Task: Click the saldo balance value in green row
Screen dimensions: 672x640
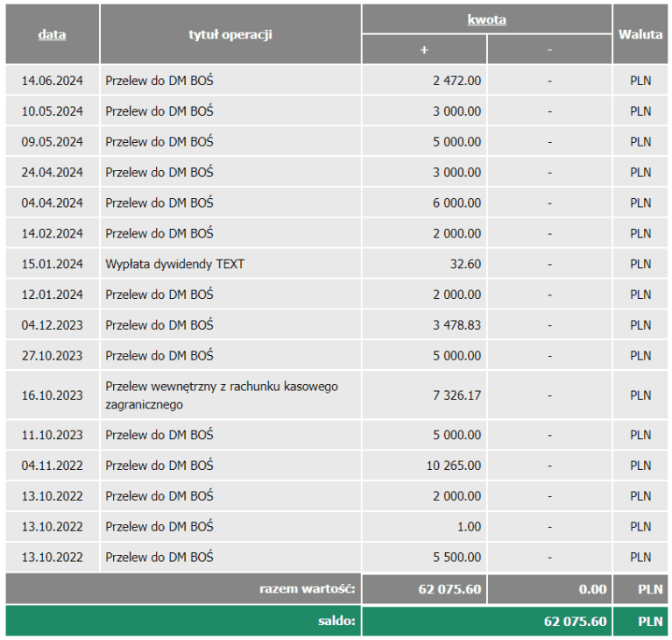Action: coord(575,622)
